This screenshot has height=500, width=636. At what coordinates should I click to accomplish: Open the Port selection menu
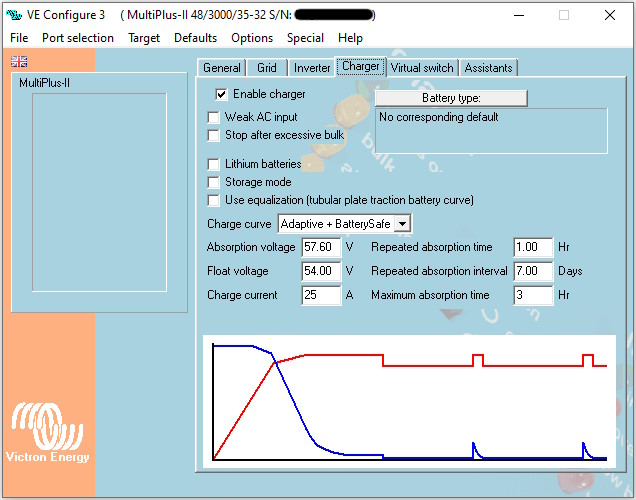78,38
